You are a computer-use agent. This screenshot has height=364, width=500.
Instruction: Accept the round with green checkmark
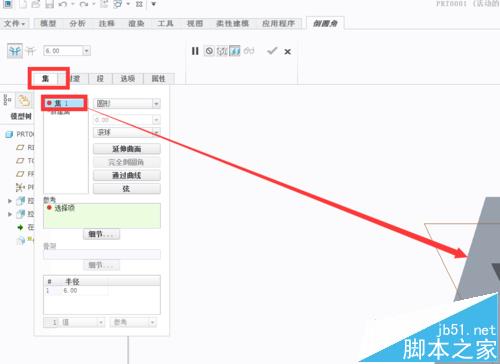pos(272,51)
